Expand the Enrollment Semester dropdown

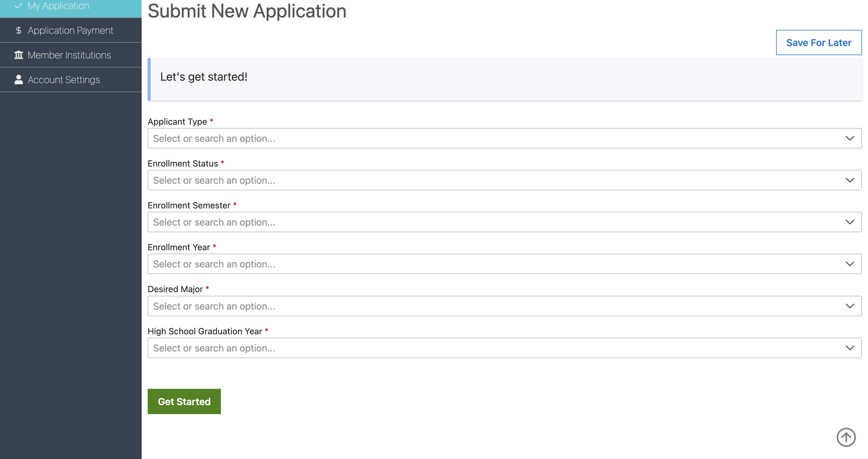pyautogui.click(x=504, y=222)
